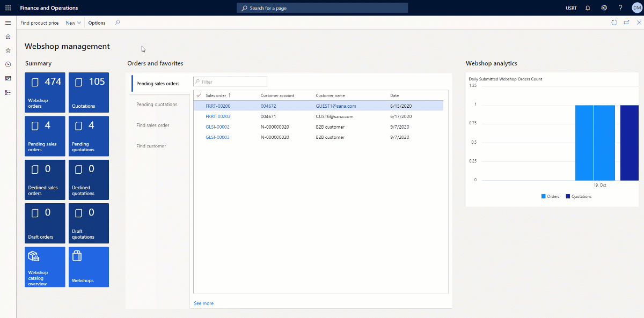Open the Declined quotations tile

(89, 180)
